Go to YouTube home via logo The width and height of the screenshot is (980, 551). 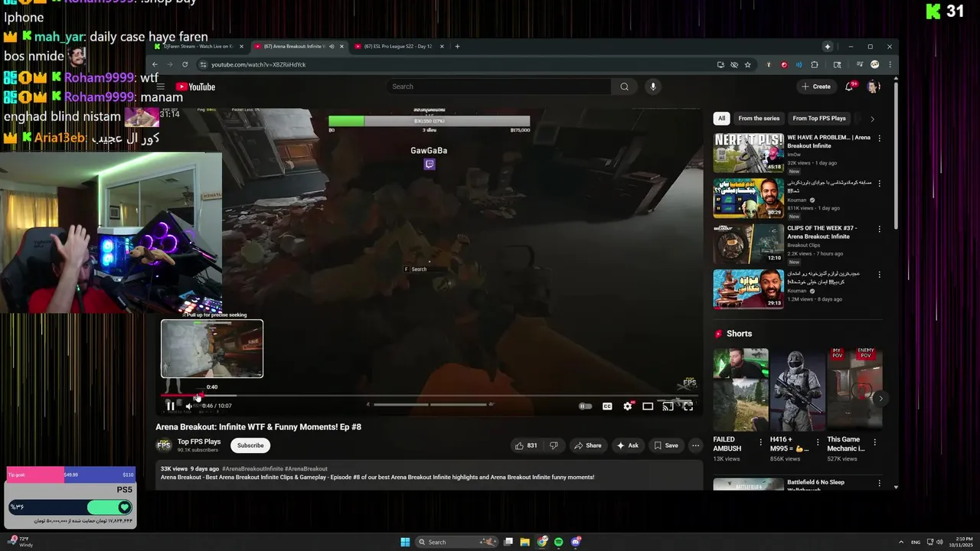(x=195, y=86)
